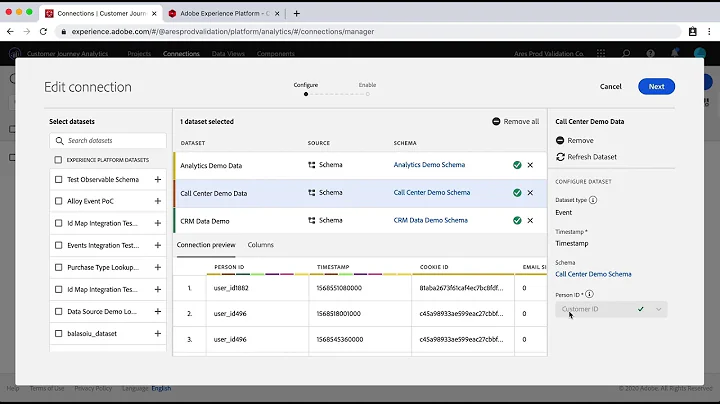Image resolution: width=720 pixels, height=404 pixels.
Task: Click PERSON ID column header
Action: coord(229,267)
